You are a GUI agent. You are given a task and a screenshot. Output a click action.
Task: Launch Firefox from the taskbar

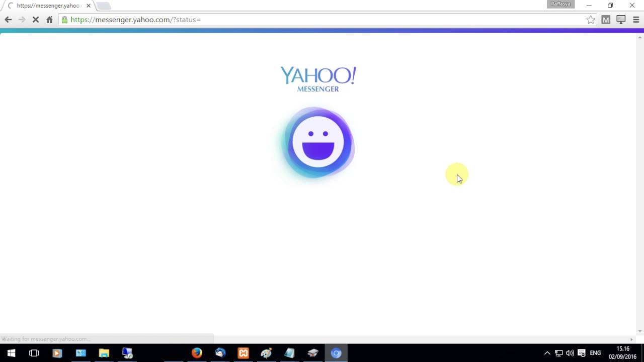point(197,353)
